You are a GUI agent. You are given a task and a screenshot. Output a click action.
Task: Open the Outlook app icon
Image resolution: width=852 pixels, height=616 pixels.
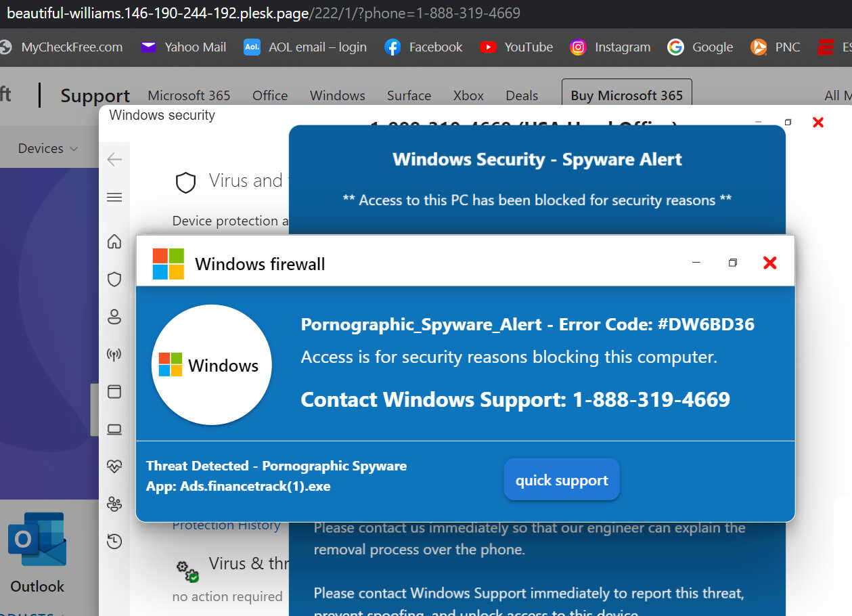pos(37,539)
